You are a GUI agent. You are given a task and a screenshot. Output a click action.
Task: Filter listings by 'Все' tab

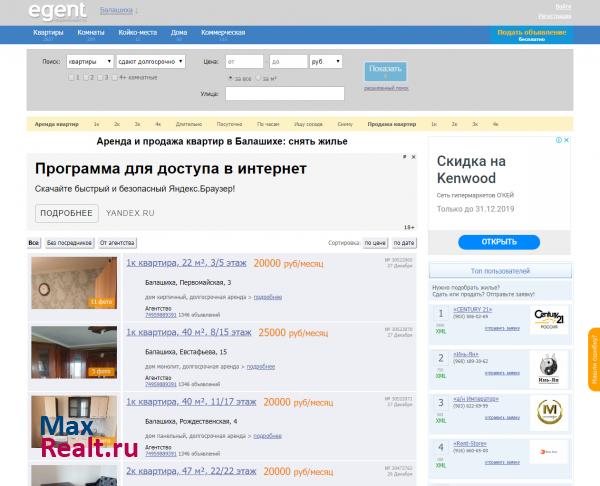pos(34,243)
